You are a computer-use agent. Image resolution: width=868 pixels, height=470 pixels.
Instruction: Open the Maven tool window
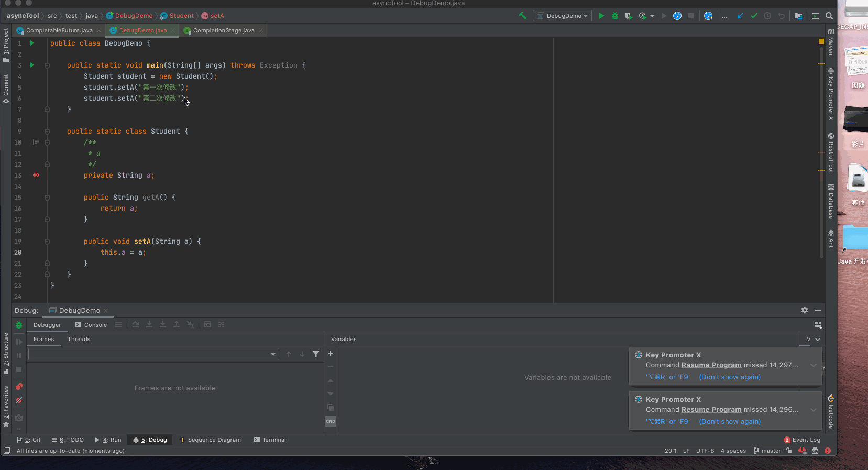[831, 42]
